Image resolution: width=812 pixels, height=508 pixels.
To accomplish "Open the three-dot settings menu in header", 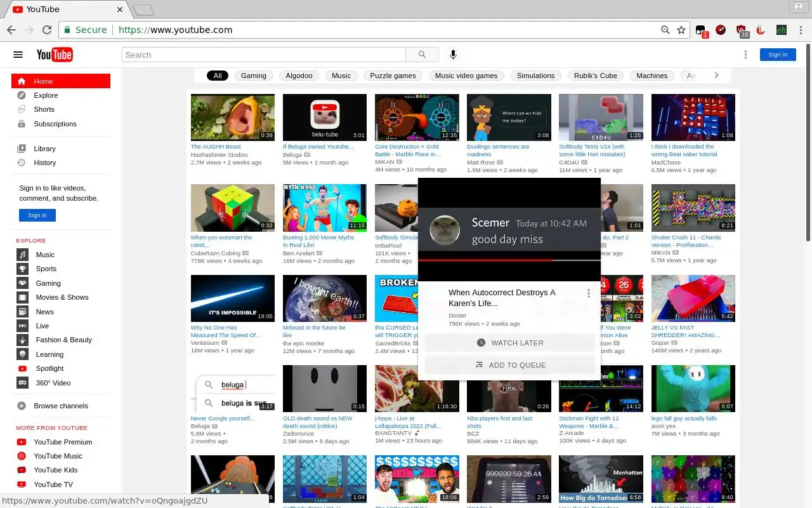I will click(x=746, y=55).
